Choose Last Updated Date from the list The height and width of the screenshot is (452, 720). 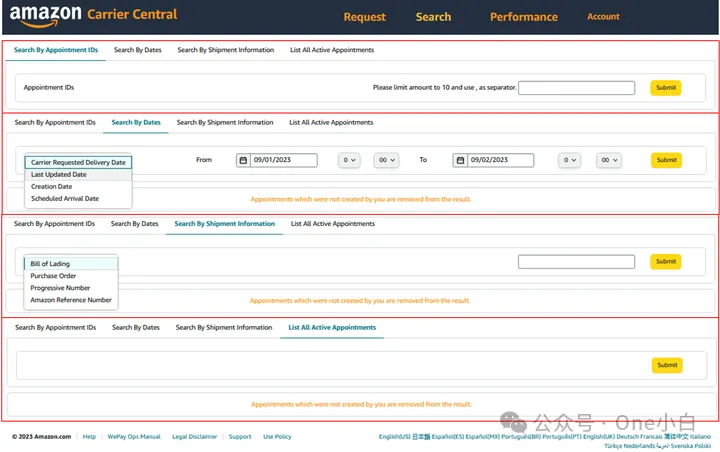click(78, 175)
